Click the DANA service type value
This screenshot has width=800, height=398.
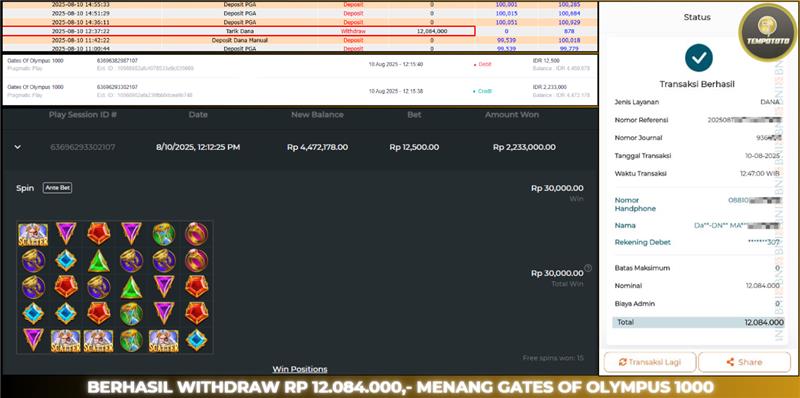click(770, 102)
